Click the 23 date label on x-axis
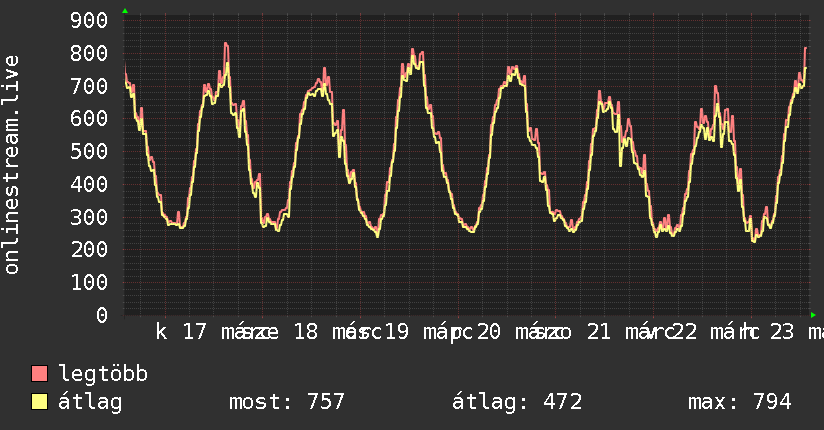This screenshot has width=824, height=430. pos(782,332)
